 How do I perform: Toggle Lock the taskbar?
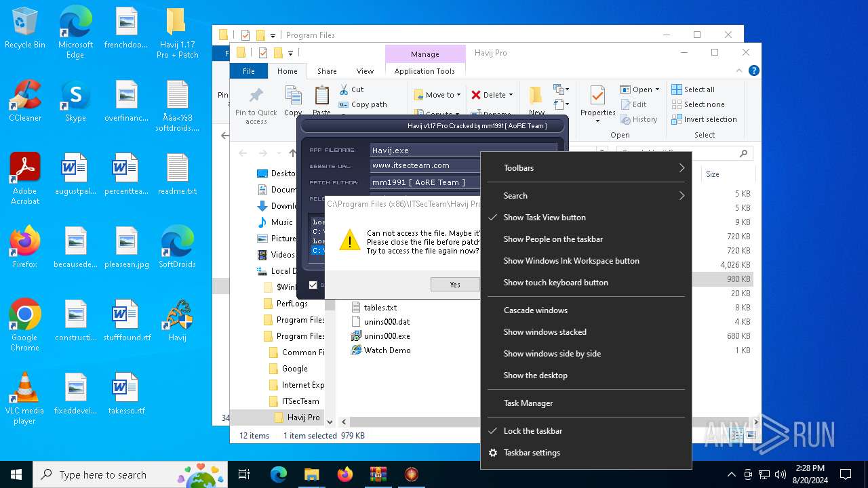pos(586,431)
